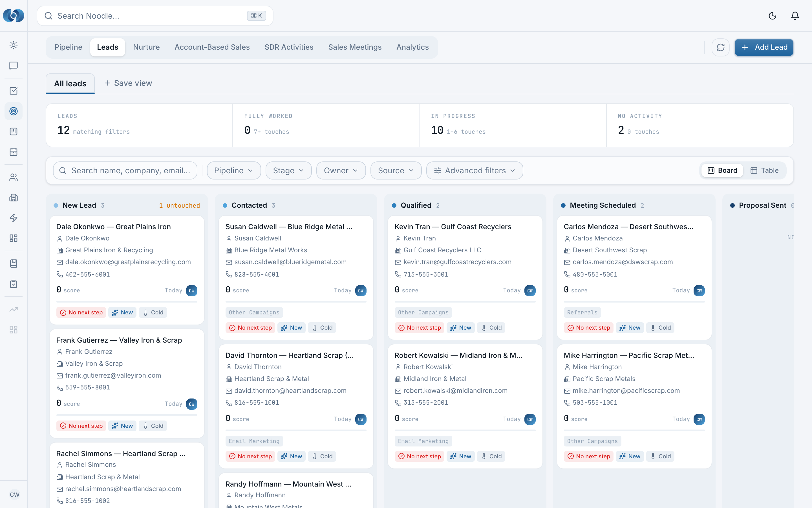Select the All leads view tab
The height and width of the screenshot is (508, 812).
point(70,83)
